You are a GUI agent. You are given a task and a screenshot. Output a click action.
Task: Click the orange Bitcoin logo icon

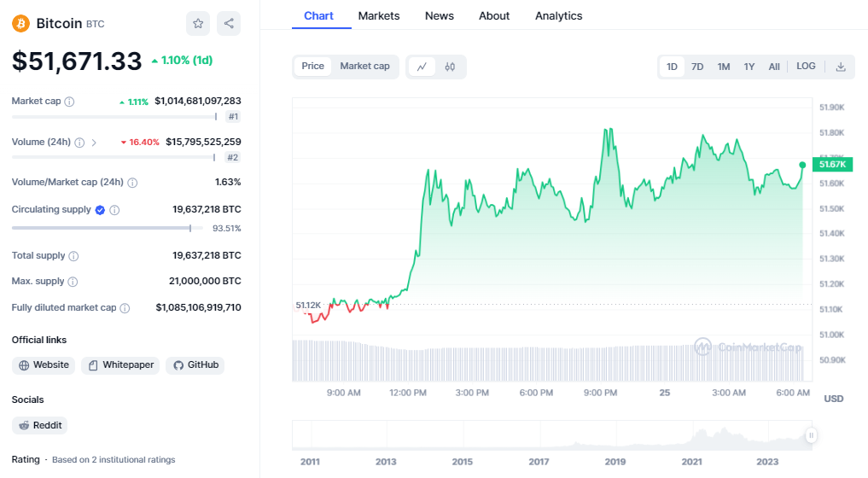click(x=21, y=23)
